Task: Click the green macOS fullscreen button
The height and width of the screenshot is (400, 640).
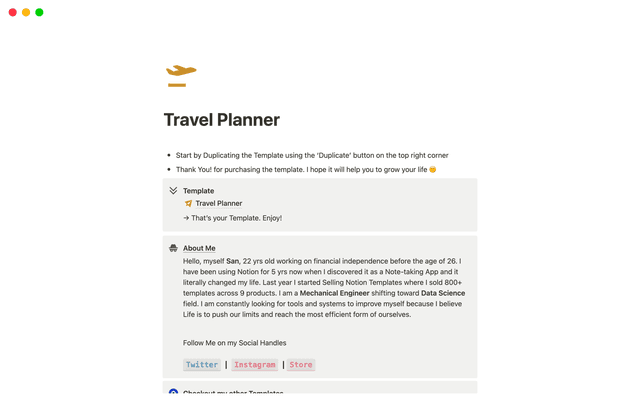Action: [39, 12]
